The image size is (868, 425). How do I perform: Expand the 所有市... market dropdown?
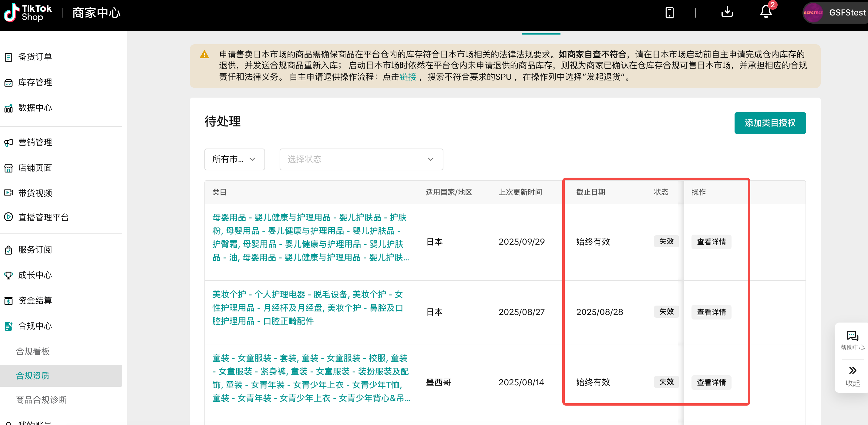point(234,159)
